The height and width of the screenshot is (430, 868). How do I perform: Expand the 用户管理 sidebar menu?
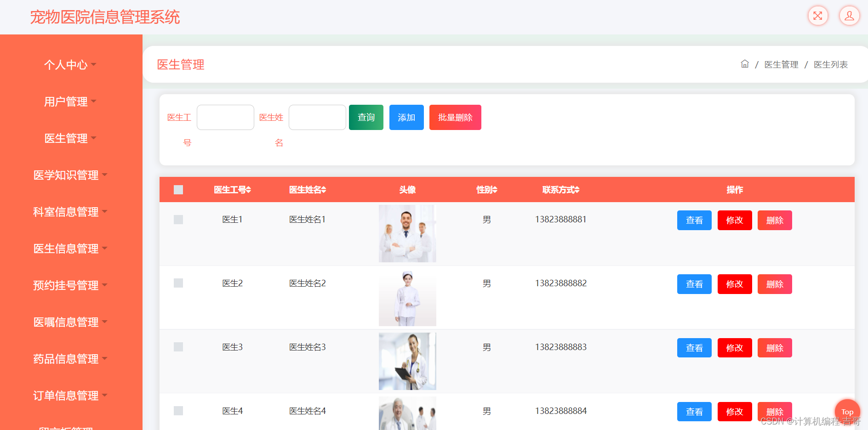(x=70, y=102)
